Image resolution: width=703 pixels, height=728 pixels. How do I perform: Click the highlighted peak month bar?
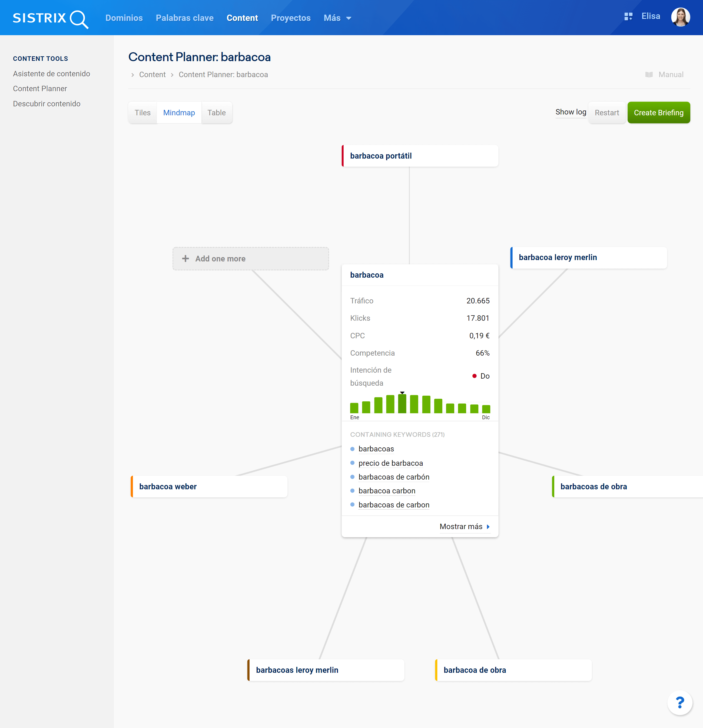click(402, 404)
